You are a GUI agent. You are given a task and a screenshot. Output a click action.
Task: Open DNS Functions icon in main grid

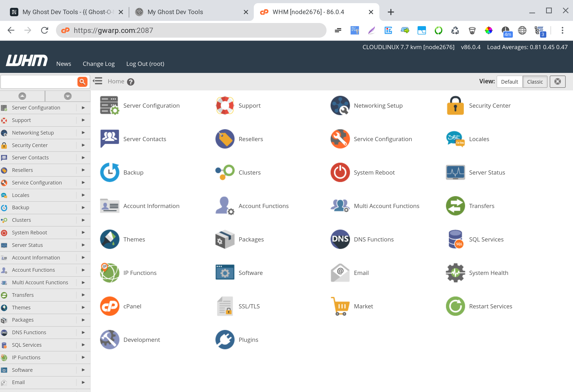click(340, 239)
